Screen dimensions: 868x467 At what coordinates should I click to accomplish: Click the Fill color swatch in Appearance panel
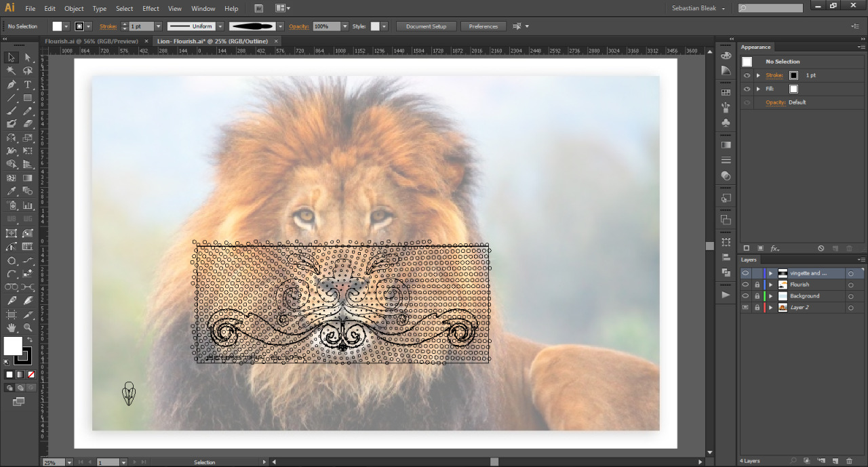pos(793,89)
